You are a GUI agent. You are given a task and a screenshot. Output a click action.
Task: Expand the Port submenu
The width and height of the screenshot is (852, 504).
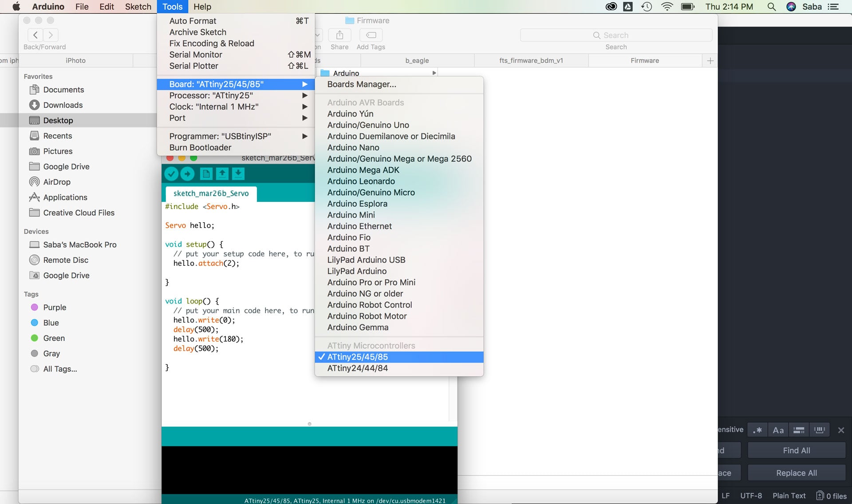tap(236, 118)
